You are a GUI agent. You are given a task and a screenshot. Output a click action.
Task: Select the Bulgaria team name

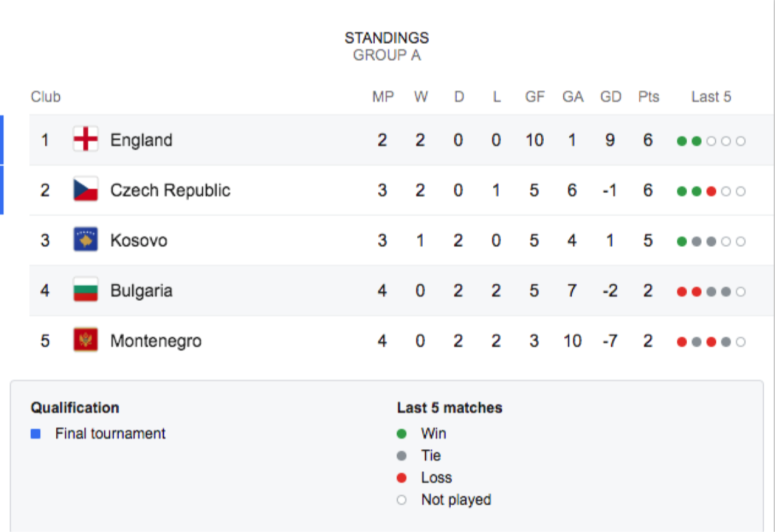(142, 291)
